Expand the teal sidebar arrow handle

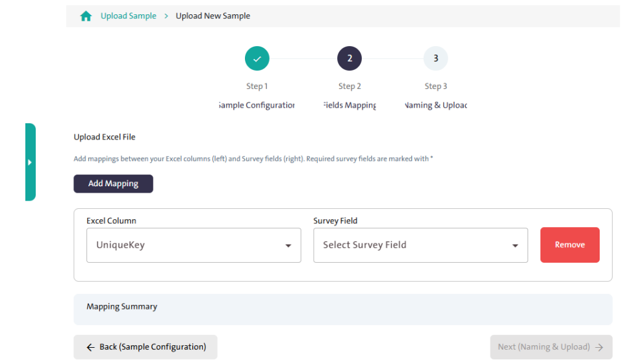point(30,162)
